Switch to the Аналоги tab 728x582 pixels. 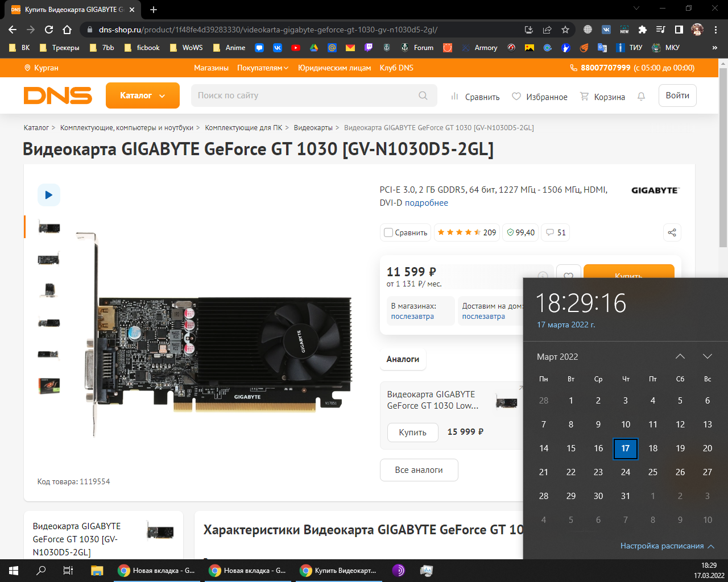tap(403, 359)
